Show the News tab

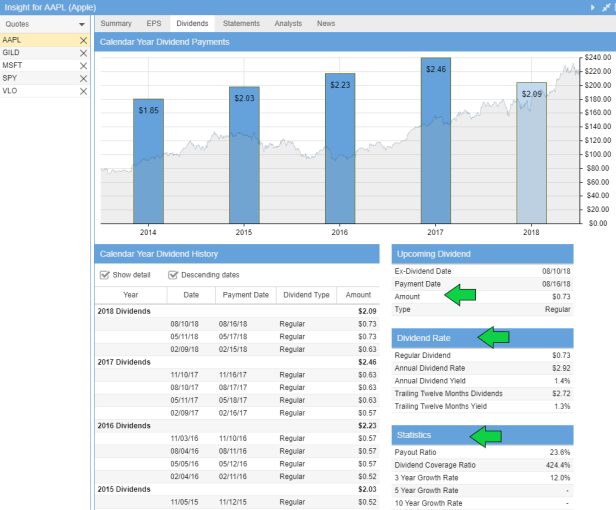click(326, 23)
